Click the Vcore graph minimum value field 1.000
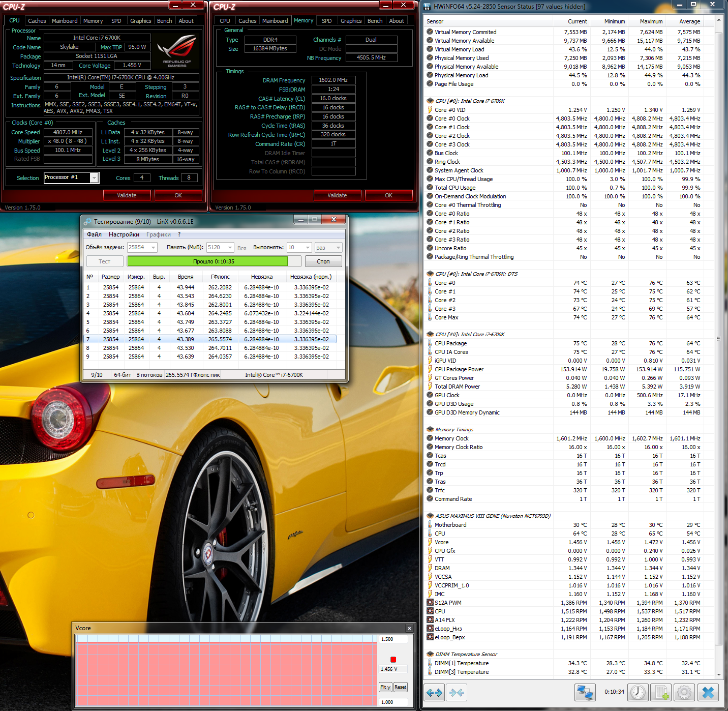This screenshot has width=728, height=711. pyautogui.click(x=393, y=702)
